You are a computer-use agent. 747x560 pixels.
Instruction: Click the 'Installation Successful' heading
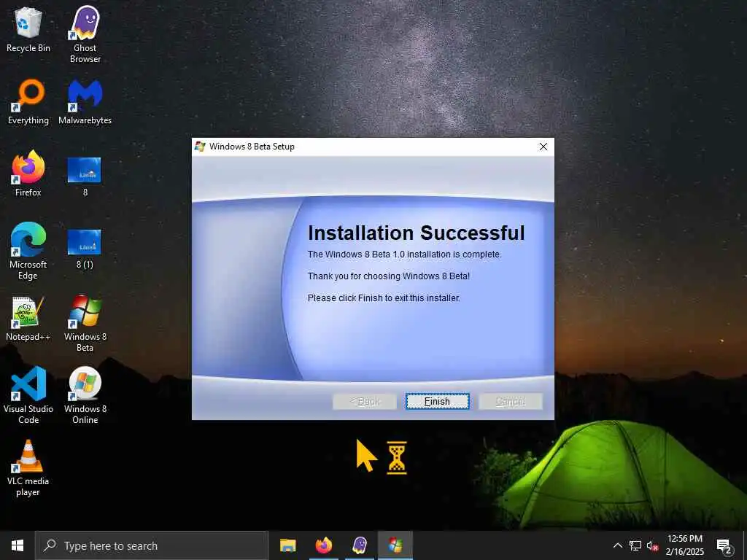pos(417,233)
